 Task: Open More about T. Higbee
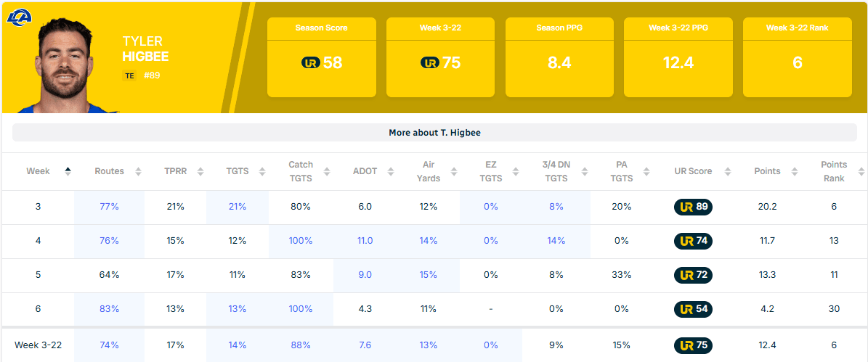tap(434, 133)
